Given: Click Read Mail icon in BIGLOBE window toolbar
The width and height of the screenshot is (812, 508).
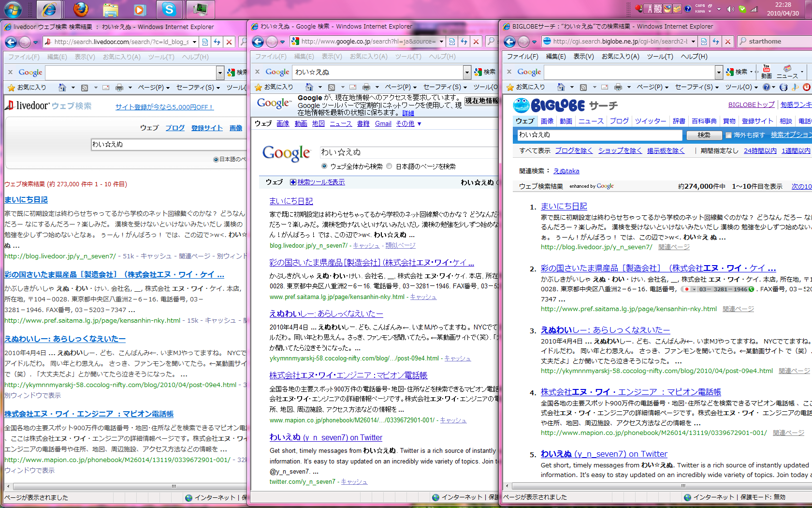Looking at the screenshot, I should click(x=605, y=87).
